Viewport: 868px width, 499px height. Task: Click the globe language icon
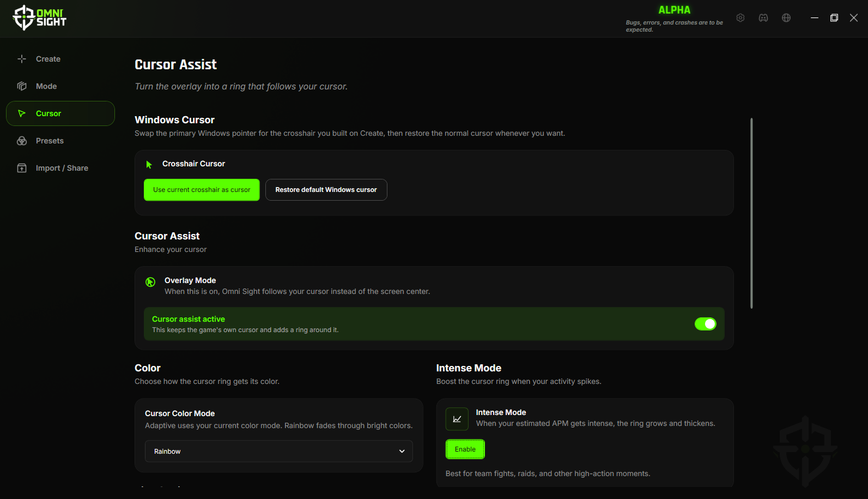tap(786, 18)
